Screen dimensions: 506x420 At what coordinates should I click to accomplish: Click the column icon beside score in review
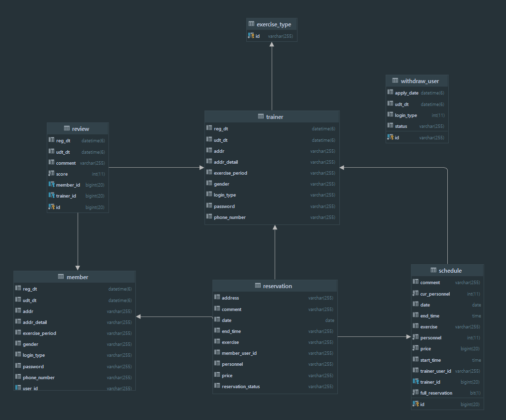[52, 174]
